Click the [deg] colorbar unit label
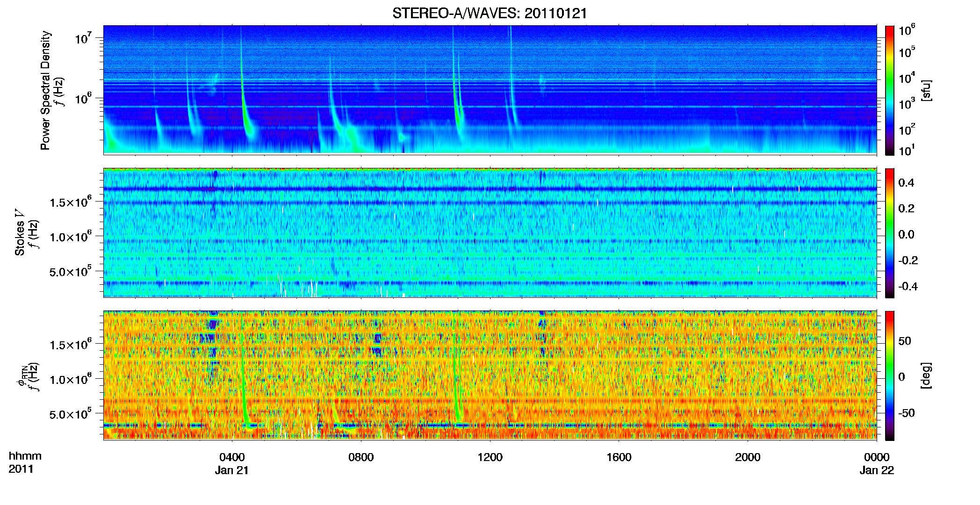The image size is (980, 505). [x=927, y=375]
